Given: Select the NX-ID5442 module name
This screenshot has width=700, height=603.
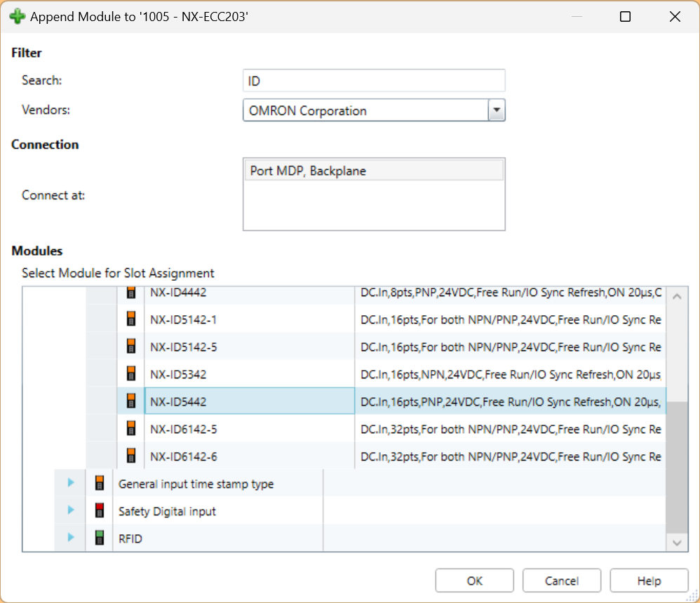Looking at the screenshot, I should pyautogui.click(x=178, y=402).
